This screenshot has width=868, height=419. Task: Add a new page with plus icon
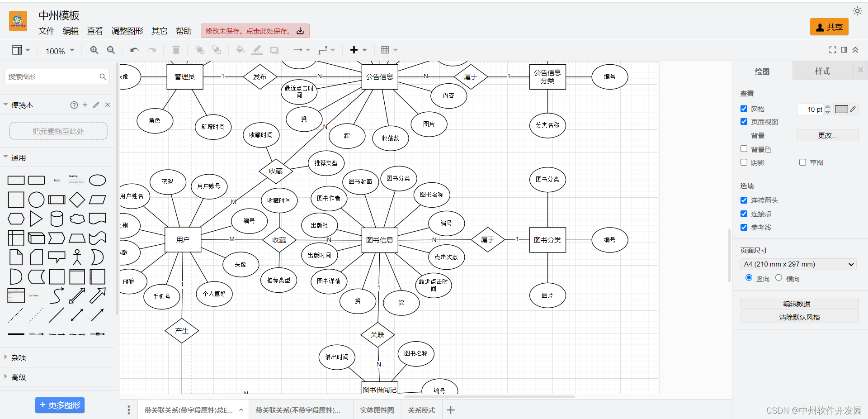(x=451, y=410)
